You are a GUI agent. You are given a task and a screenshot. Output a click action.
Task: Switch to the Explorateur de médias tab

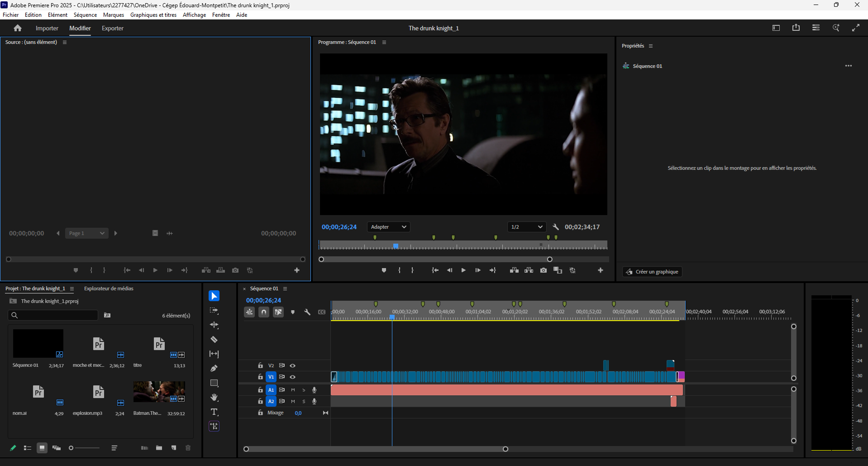click(109, 288)
